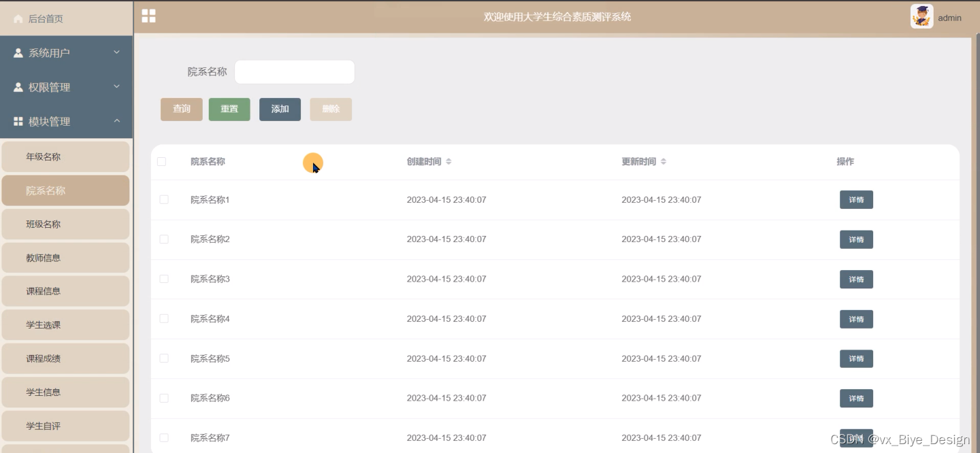Check the box for 院系名称2 row
Viewport: 980px width, 453px height.
click(164, 239)
